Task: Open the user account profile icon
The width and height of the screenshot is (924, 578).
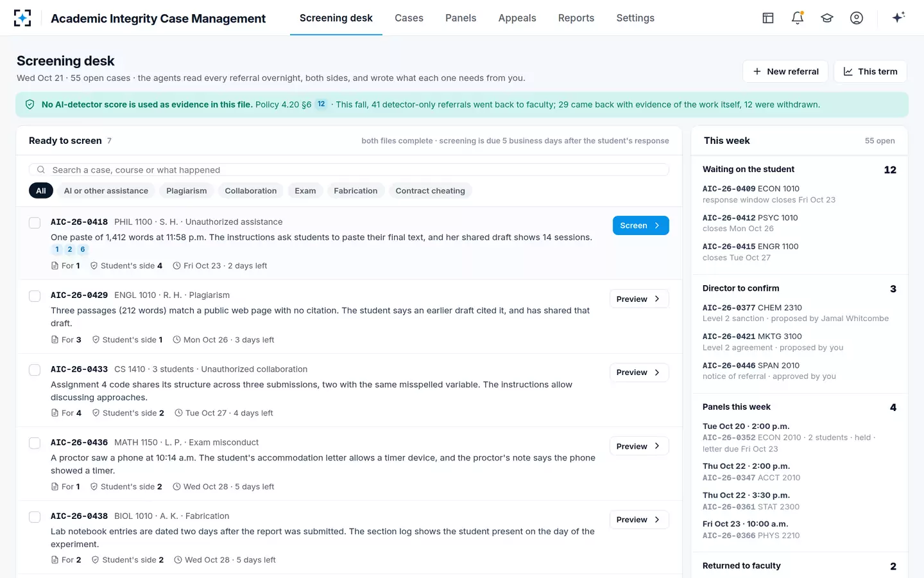Action: (x=857, y=18)
